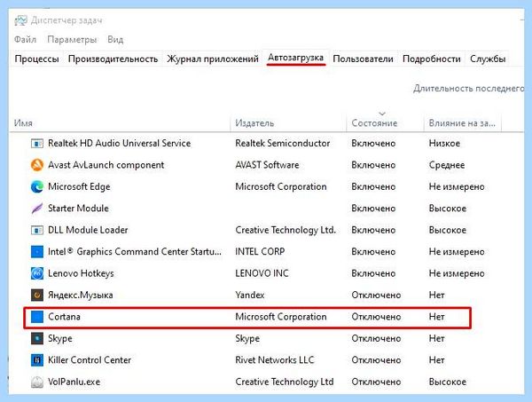Click the Task Manager title bar icon
This screenshot has height=402, width=532.
(20, 20)
